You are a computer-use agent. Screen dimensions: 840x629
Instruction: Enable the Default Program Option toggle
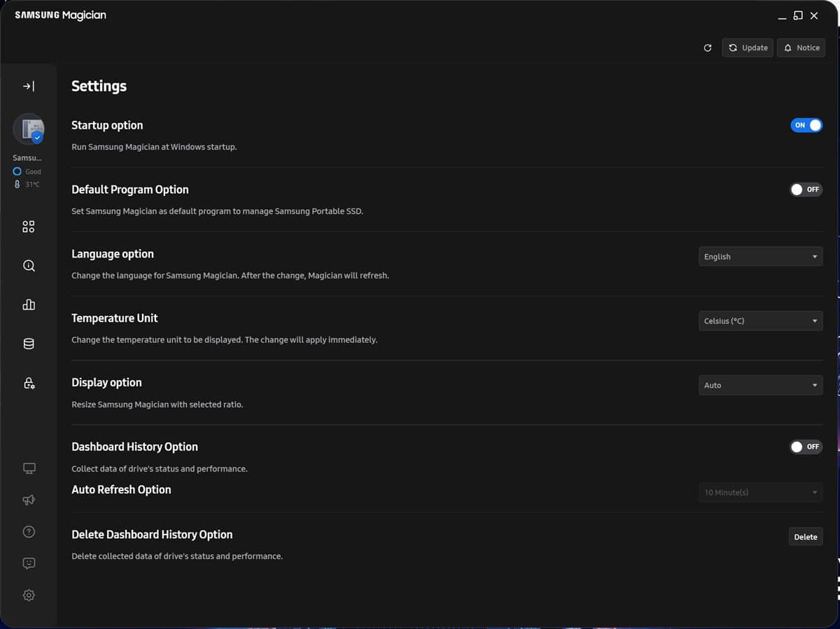click(x=806, y=190)
